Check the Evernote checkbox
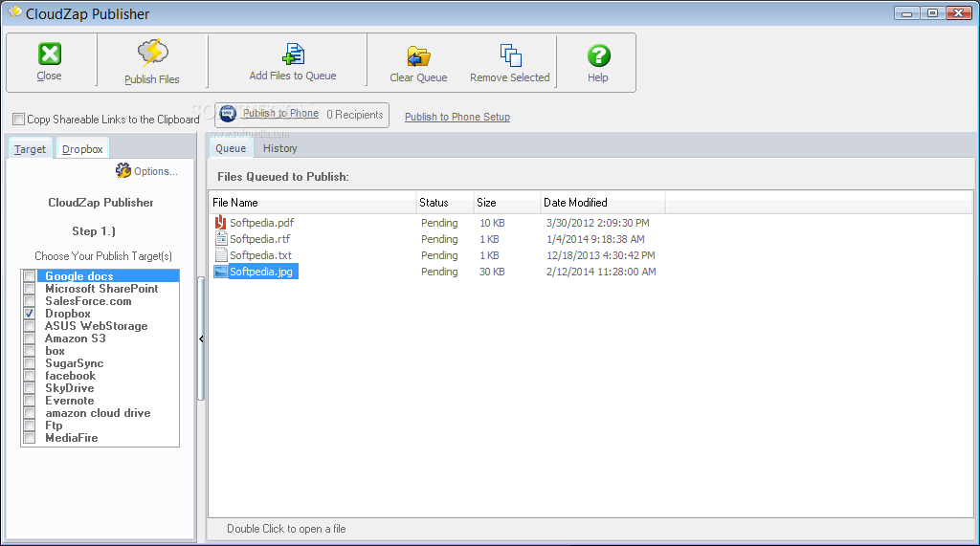The image size is (980, 546). click(29, 401)
